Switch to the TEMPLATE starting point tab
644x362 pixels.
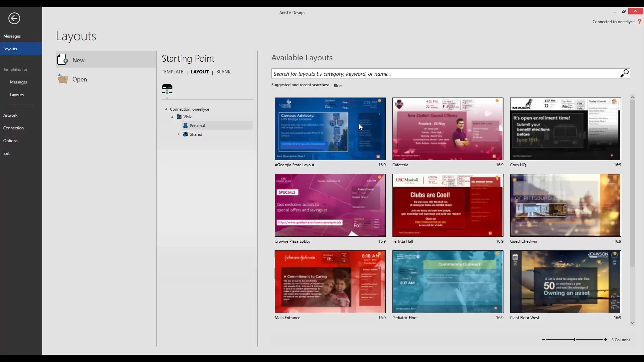coord(172,72)
